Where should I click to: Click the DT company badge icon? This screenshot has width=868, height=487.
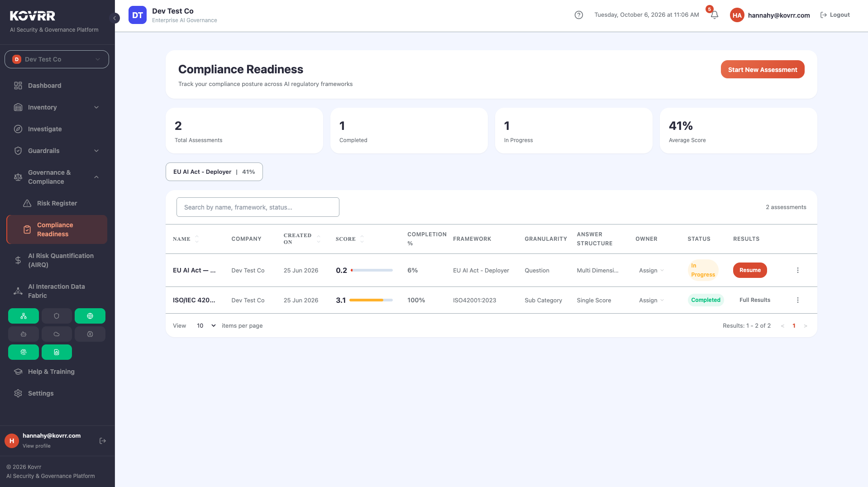[138, 15]
